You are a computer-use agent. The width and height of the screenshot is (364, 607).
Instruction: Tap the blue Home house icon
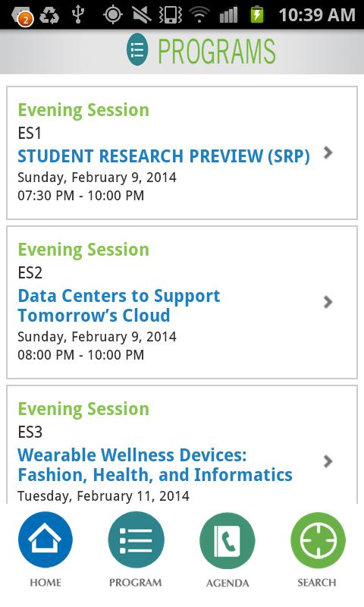(x=45, y=539)
